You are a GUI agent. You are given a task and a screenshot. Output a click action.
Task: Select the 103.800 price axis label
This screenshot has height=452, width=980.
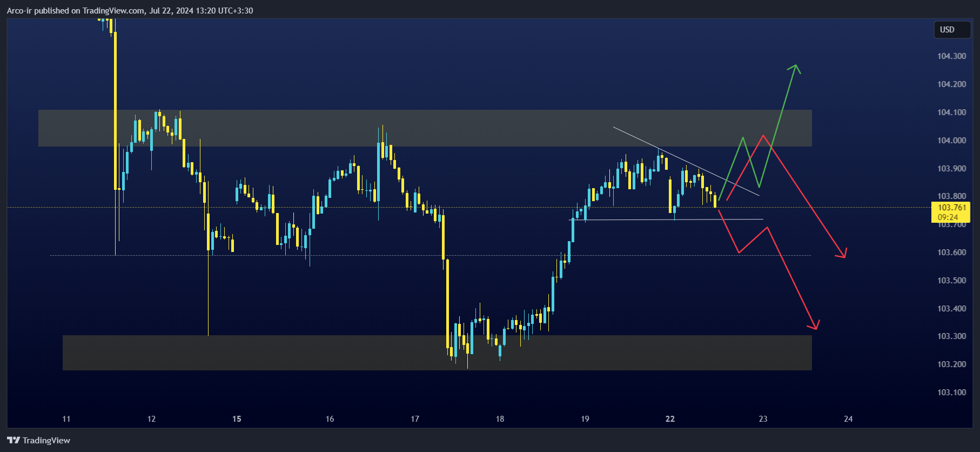point(951,196)
